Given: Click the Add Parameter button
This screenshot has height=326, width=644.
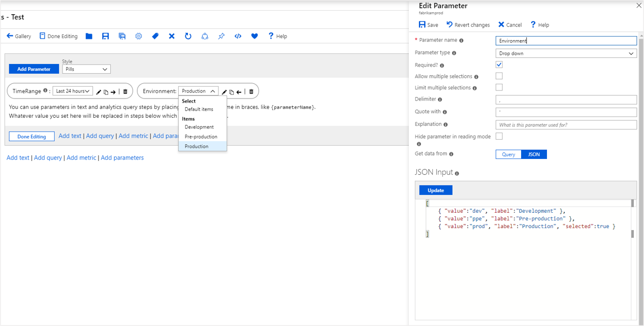Looking at the screenshot, I should 34,69.
